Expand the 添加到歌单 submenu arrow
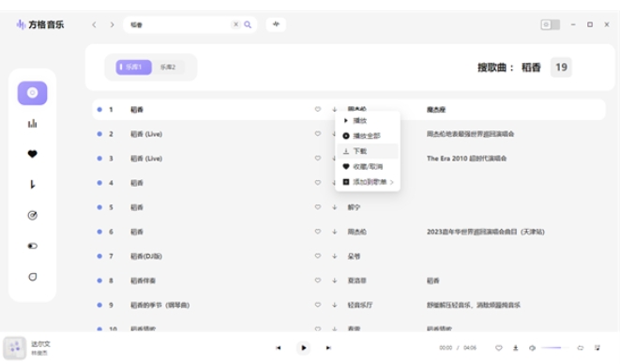Image resolution: width=620 pixels, height=364 pixels. click(x=392, y=182)
